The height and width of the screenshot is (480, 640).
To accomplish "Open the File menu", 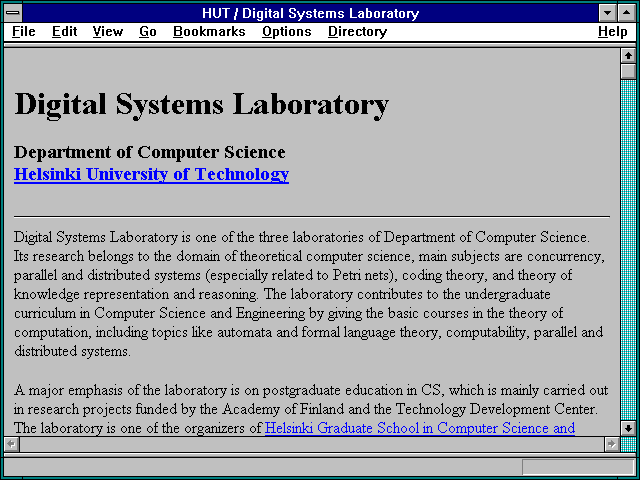I will pyautogui.click(x=24, y=32).
